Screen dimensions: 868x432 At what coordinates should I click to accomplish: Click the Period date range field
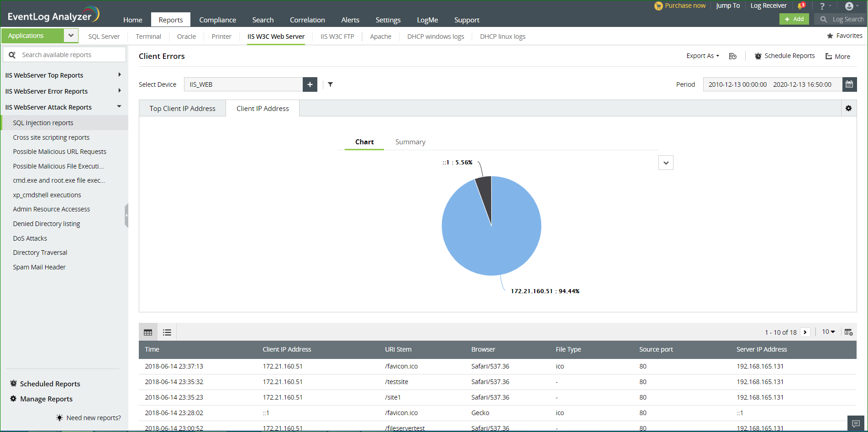773,84
